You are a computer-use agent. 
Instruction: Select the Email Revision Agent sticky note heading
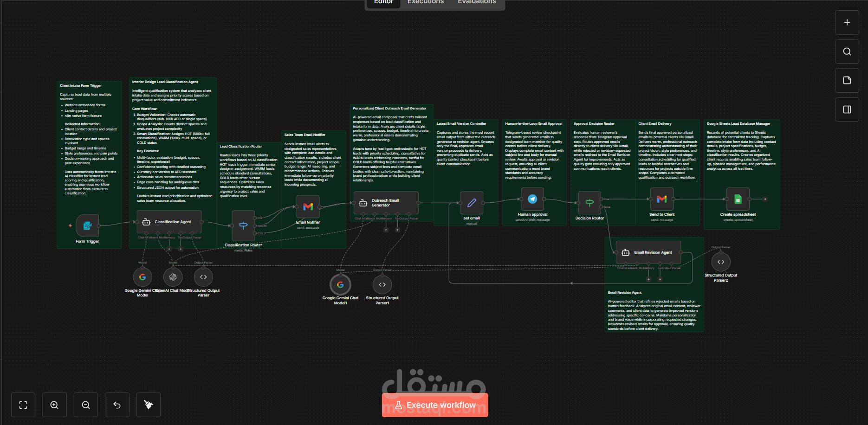click(x=625, y=293)
